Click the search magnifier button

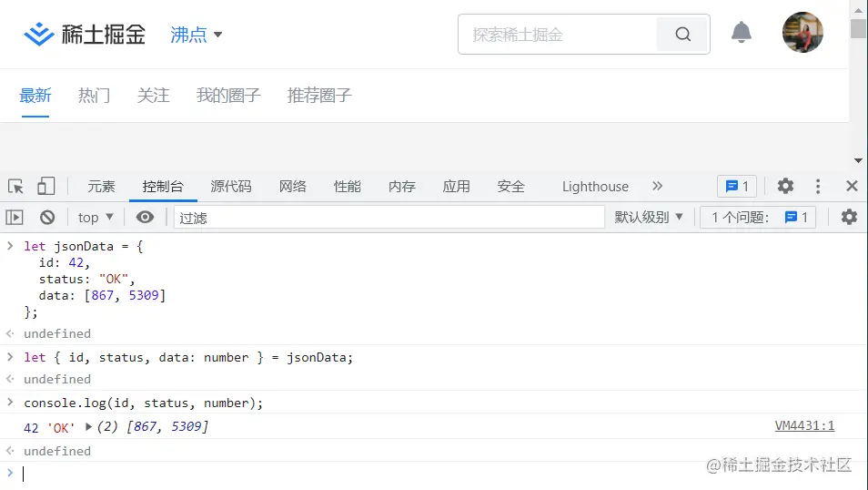pos(682,35)
